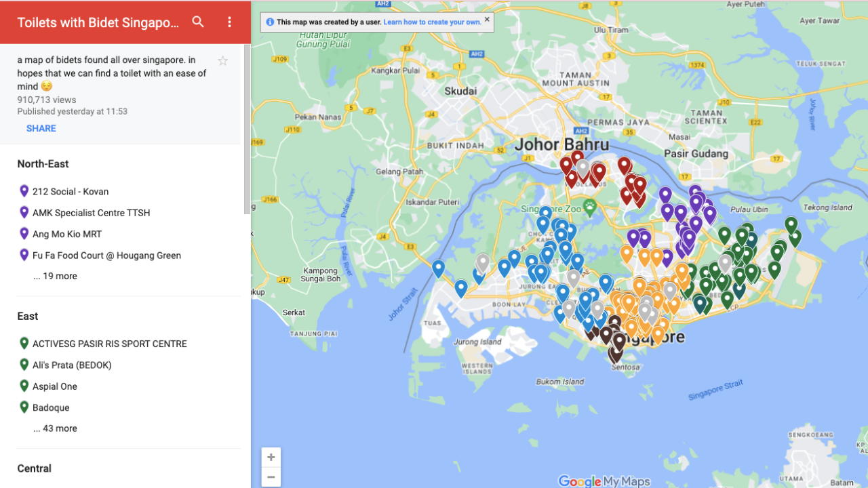
Task: Click the map title 'Toilets with Bidet Singapo...'
Action: pyautogui.click(x=98, y=22)
